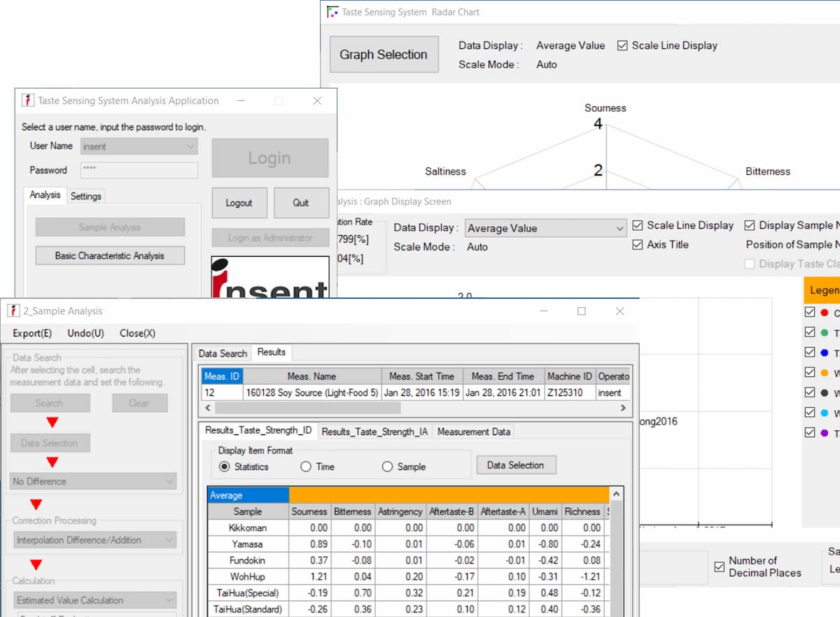Click the orange legend color dot
The width and height of the screenshot is (840, 617).
[x=825, y=373]
